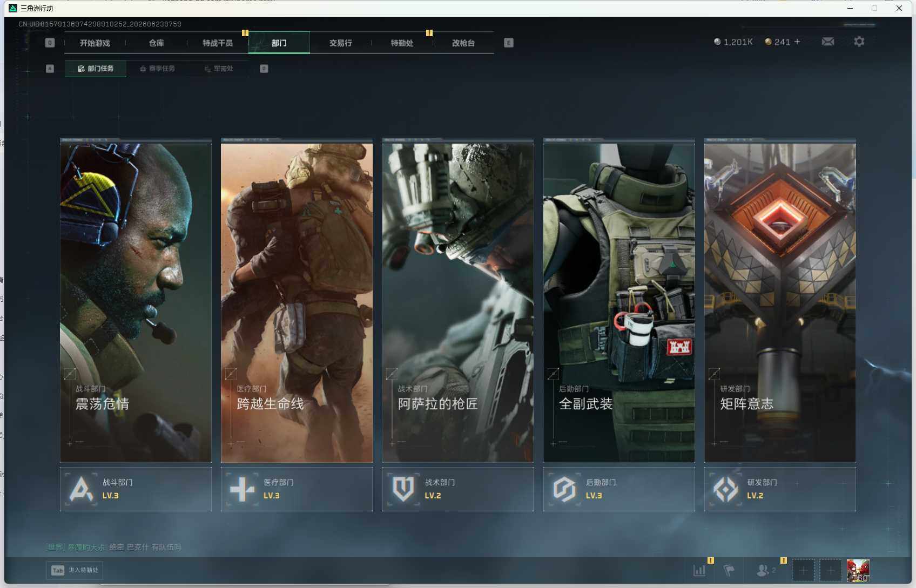Switch to the 仓库 tab
The width and height of the screenshot is (916, 588).
coord(156,43)
